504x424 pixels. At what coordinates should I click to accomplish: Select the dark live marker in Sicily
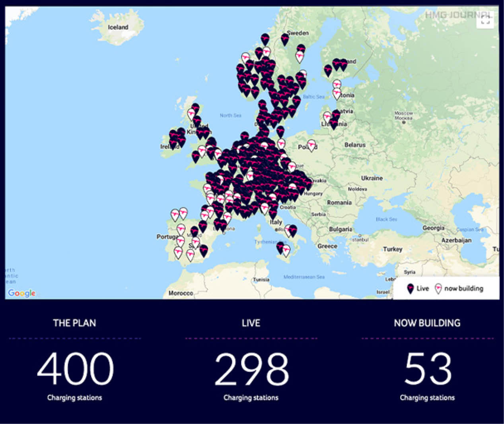280,247
